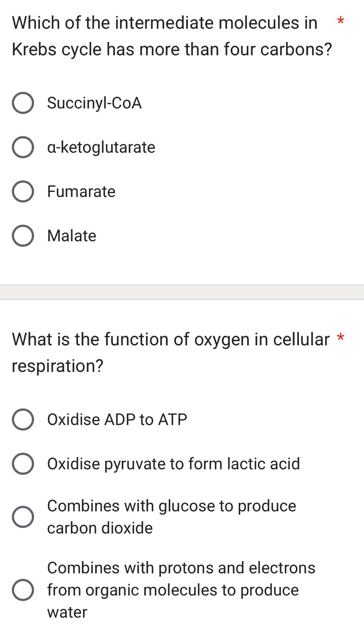
Task: Choose Oxidise pyruvate to form lactic acid
Action: click(23, 464)
